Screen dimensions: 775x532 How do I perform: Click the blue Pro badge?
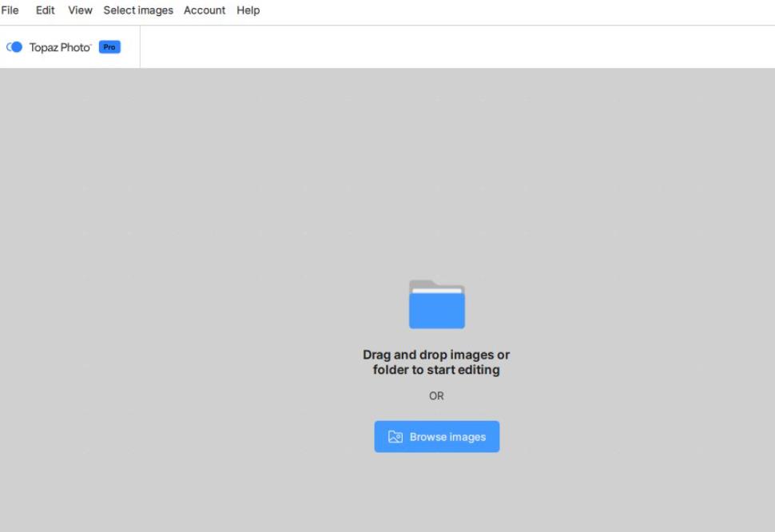click(x=109, y=47)
